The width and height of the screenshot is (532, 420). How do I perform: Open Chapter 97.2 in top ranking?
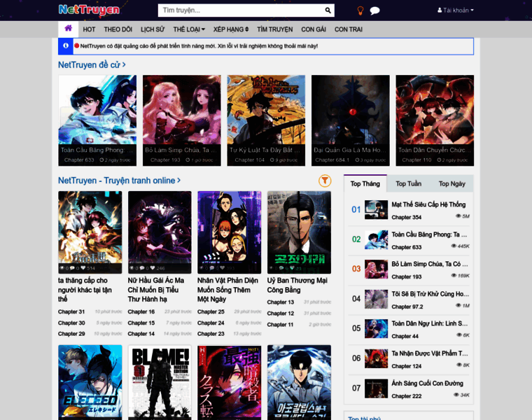click(x=407, y=307)
